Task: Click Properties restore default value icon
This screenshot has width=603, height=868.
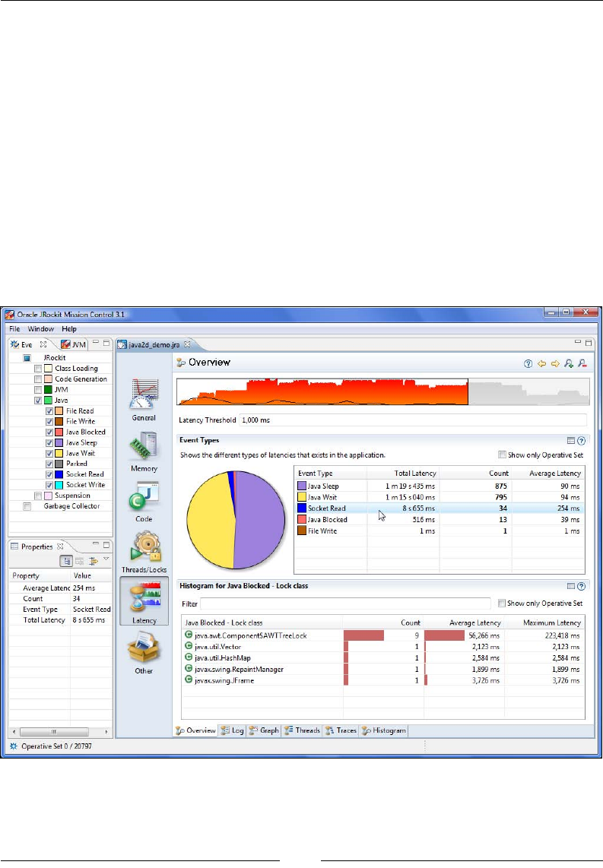Action: coord(93,562)
